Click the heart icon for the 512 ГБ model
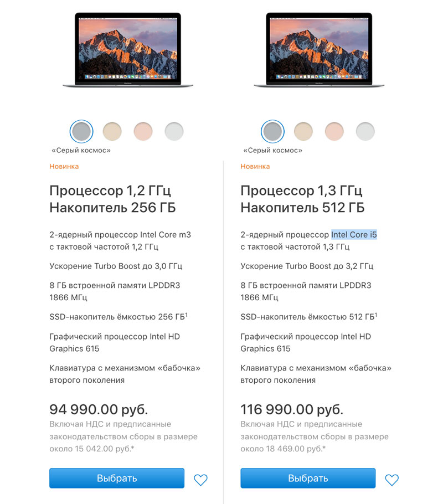This screenshot has width=443, height=504. 392,480
